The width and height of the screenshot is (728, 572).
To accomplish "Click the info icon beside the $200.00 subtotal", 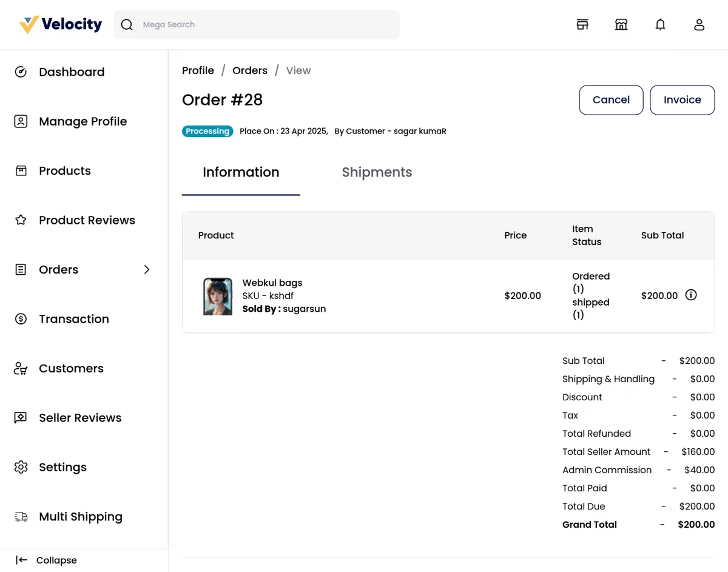I will [691, 295].
